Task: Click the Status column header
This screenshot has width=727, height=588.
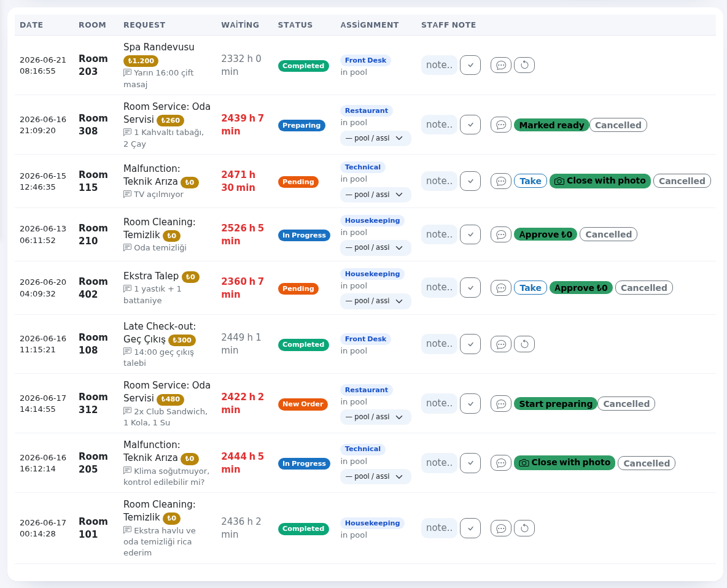Action: [x=295, y=25]
